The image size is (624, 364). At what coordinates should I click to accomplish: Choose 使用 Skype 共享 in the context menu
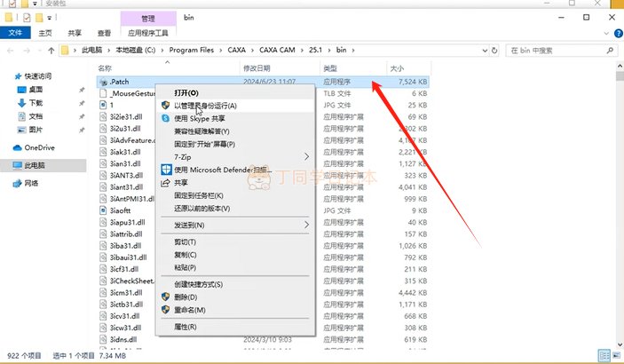(235, 118)
